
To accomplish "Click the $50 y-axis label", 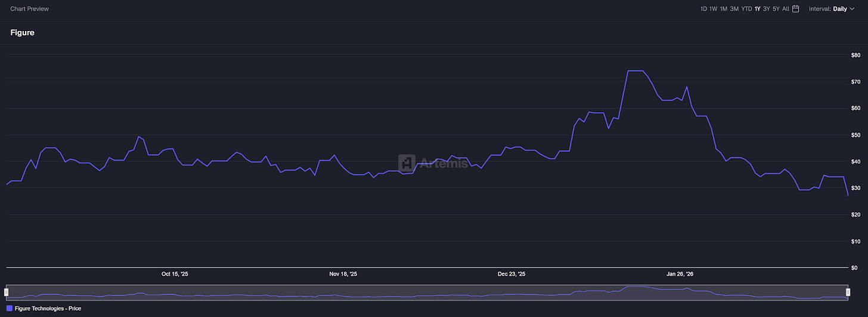I will [x=855, y=135].
